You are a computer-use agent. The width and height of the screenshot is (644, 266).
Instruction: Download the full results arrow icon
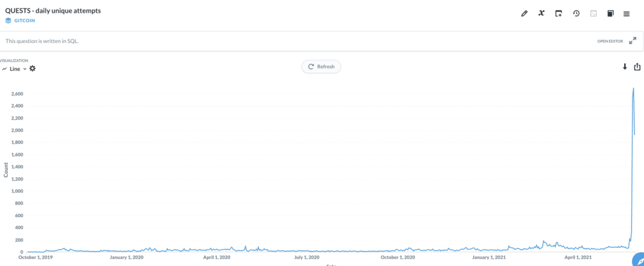(625, 67)
